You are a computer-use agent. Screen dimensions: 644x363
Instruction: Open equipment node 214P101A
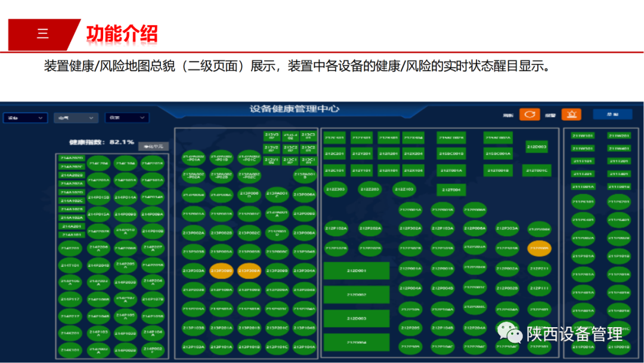(153, 180)
